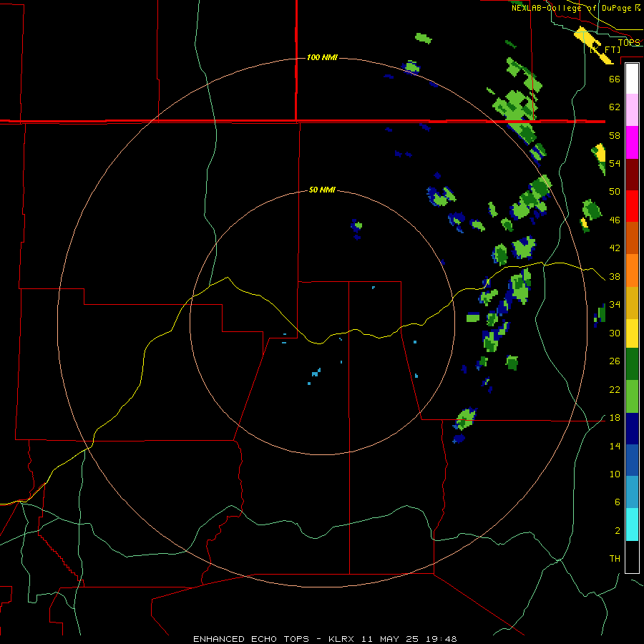Click the legend value 54
Viewport: 644px width, 644px height.
coord(615,163)
